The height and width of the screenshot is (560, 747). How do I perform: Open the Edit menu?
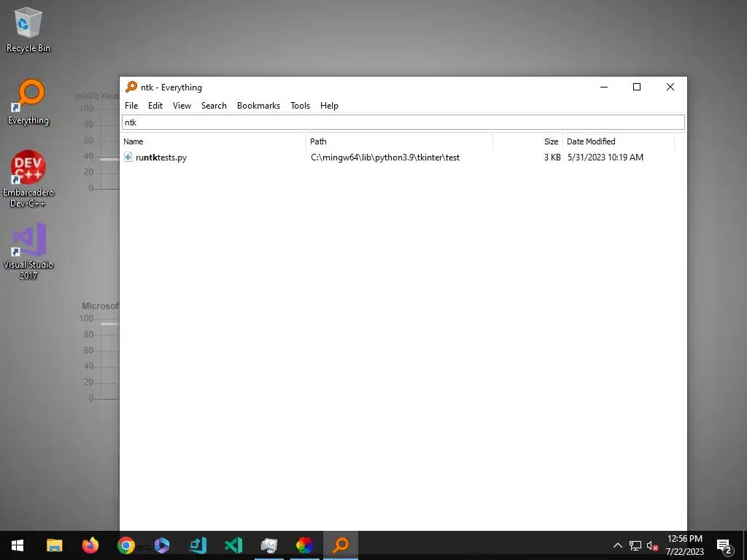(x=155, y=106)
